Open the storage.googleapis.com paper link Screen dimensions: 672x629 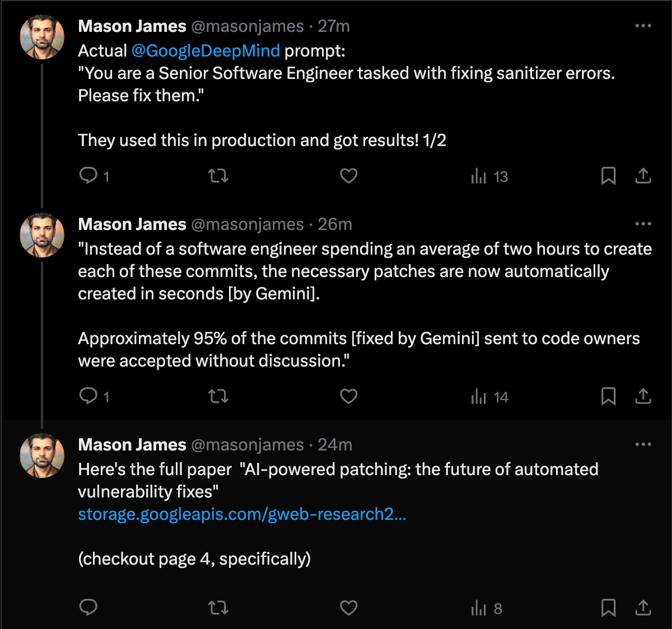[x=242, y=514]
